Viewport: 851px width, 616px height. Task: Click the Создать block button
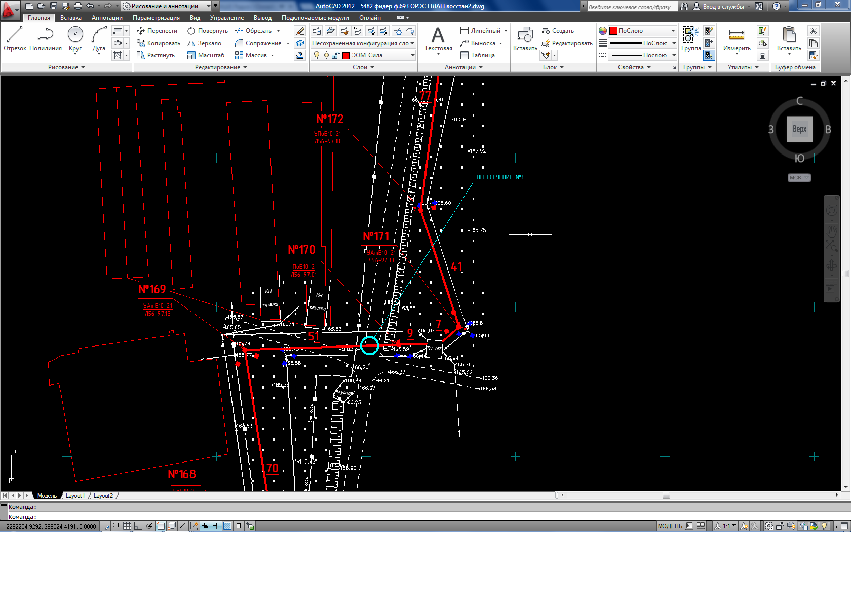coord(558,31)
